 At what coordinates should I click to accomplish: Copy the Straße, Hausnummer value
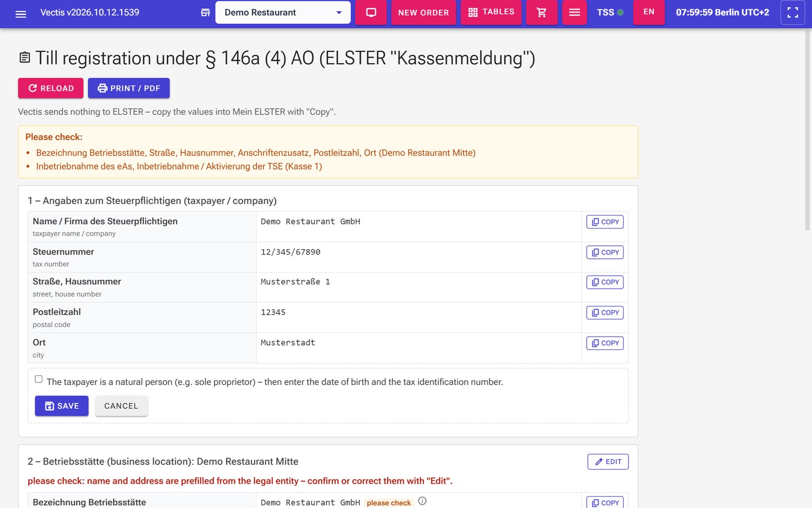pos(605,282)
